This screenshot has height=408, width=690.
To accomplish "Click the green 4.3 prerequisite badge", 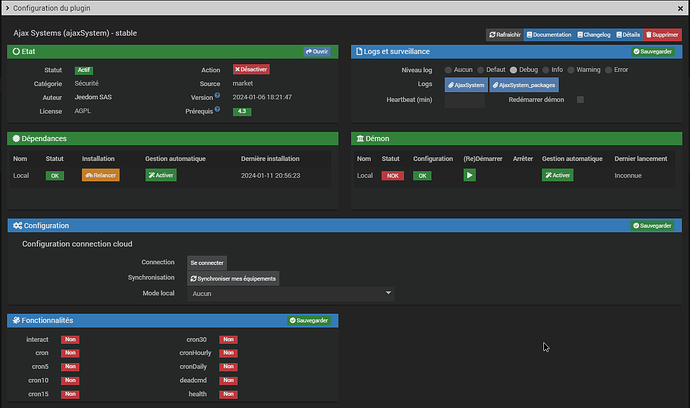I will 242,111.
